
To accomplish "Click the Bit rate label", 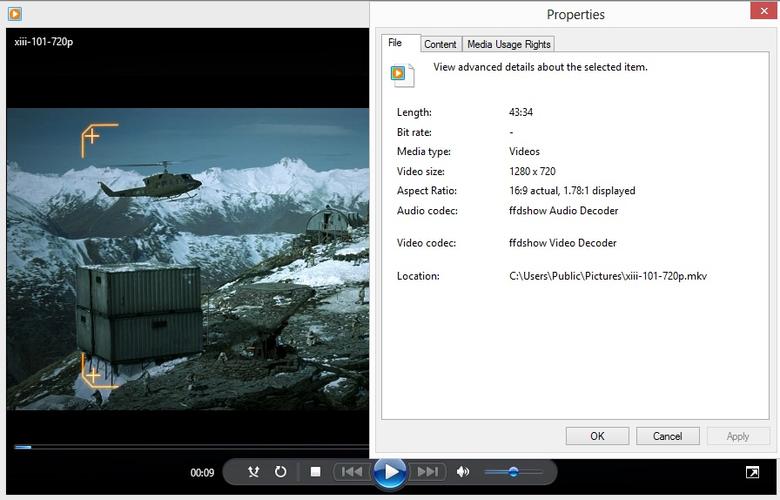I will (414, 132).
